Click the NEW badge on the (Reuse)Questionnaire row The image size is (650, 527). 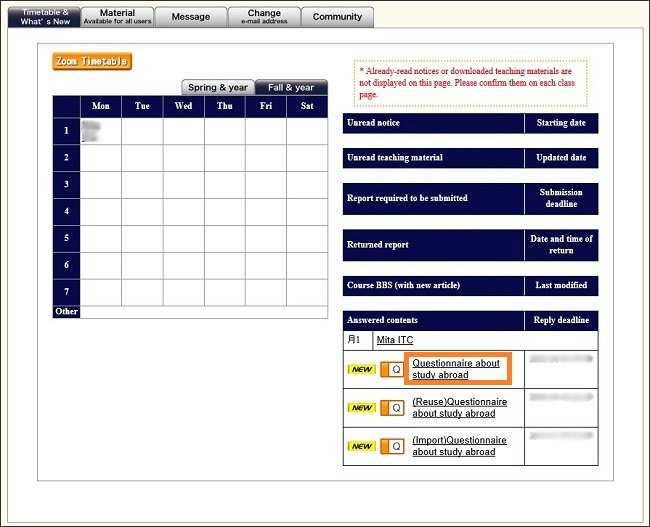(361, 408)
